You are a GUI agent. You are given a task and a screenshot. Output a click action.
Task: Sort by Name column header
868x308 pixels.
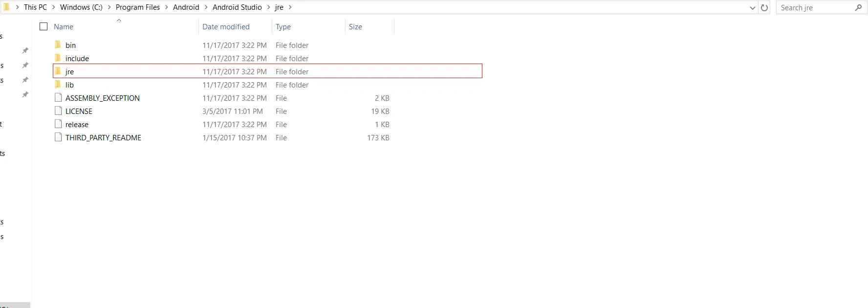pyautogui.click(x=64, y=27)
